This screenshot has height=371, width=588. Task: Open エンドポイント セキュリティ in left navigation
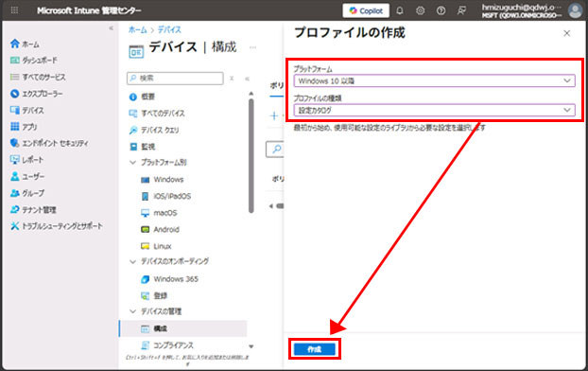(x=49, y=143)
